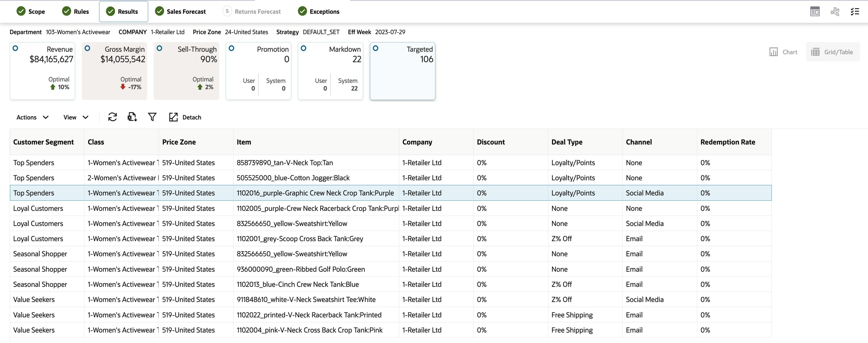Select the Revenue tile radio button
Image resolution: width=868 pixels, height=343 pixels.
point(16,48)
